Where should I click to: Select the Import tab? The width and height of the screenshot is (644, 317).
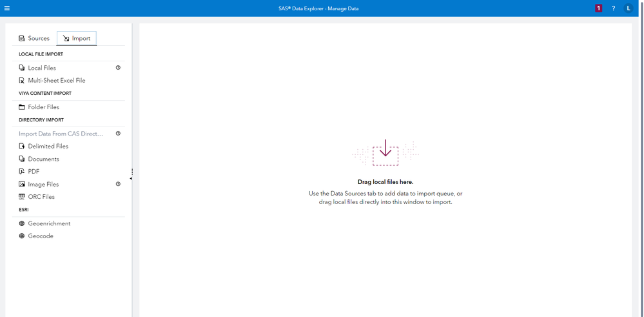(x=77, y=38)
